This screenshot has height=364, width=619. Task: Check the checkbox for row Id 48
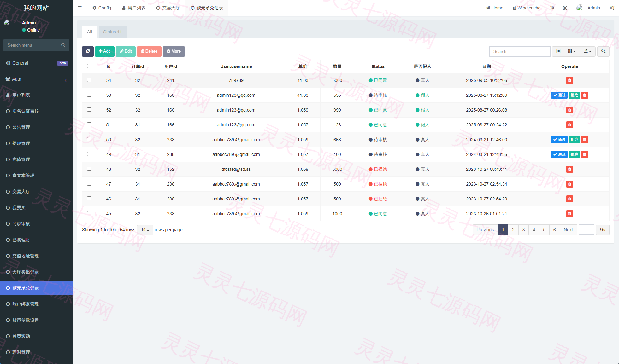tap(89, 169)
